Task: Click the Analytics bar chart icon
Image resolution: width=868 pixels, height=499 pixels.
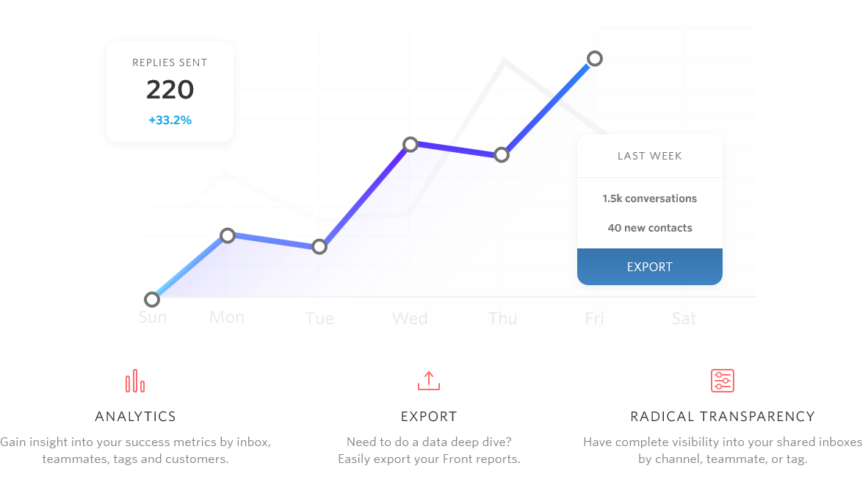Action: (135, 381)
